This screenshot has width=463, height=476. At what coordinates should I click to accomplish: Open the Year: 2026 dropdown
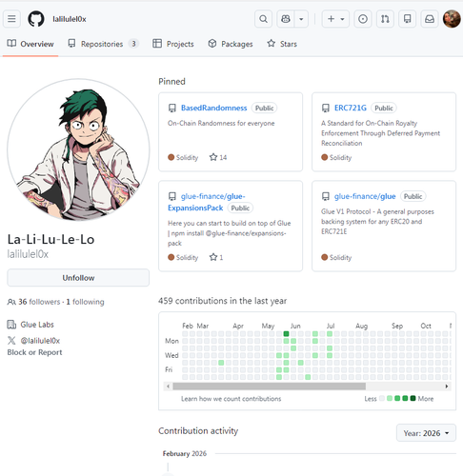[x=426, y=433]
